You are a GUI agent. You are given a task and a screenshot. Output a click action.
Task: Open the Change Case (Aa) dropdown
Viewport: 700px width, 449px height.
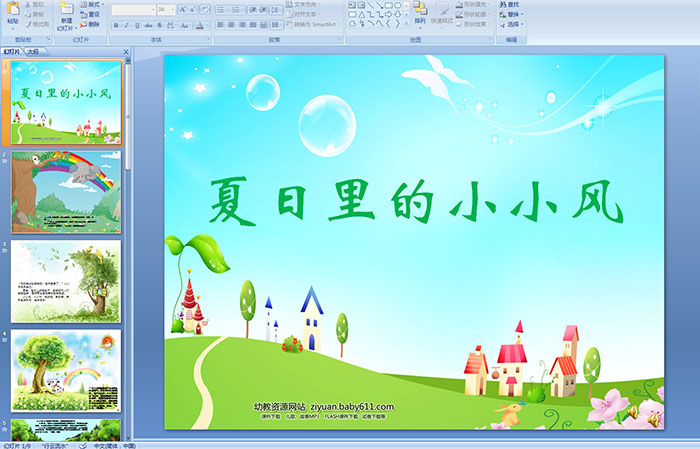185,25
